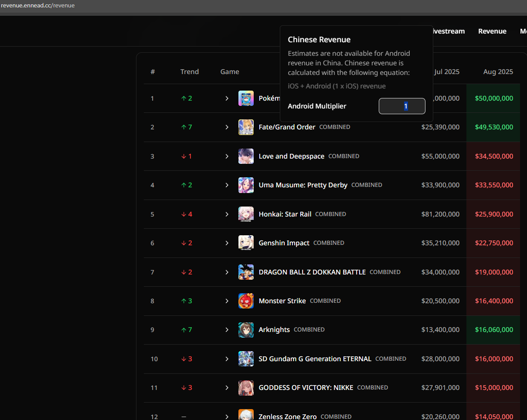
Task: Click the $22,750,000 revenue cell
Action: click(x=494, y=243)
